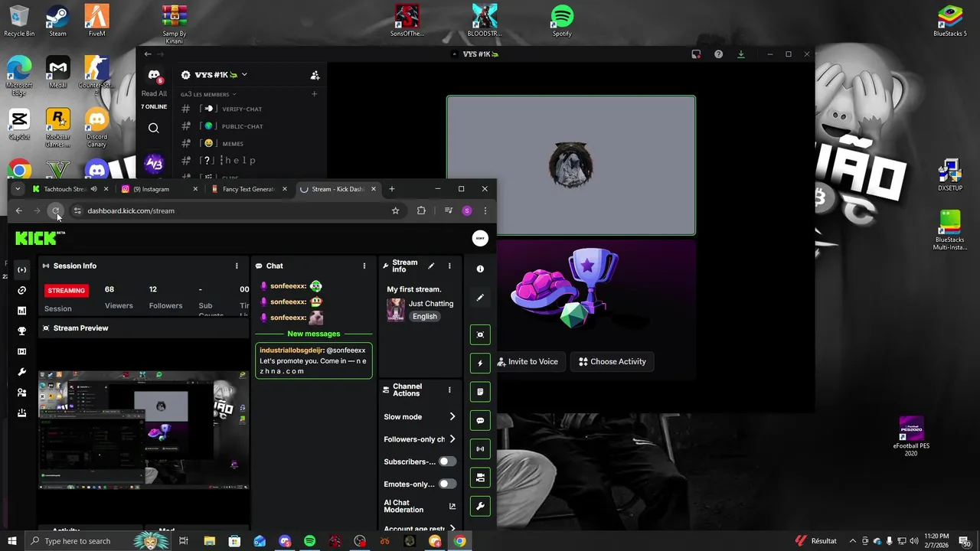This screenshot has width=980, height=551.
Task: Switch to the Fancy Text Generator tab
Action: pos(249,189)
